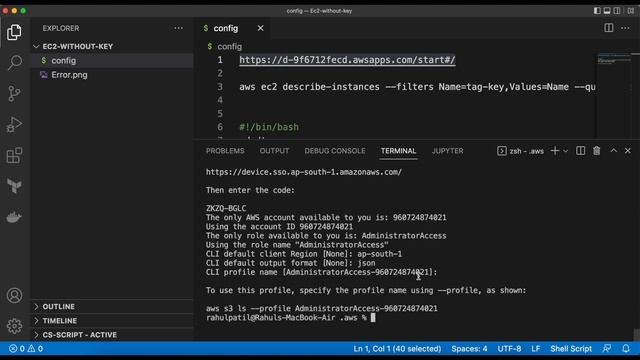
Task: Click terminal prompt at rahulpatil@Rahuls-MacBook-Air
Action: (286, 318)
